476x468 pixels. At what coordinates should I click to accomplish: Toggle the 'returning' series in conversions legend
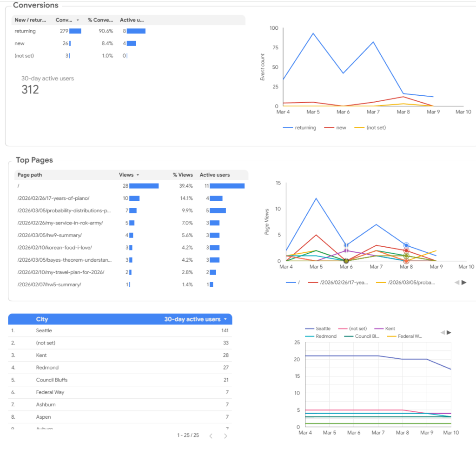(x=299, y=127)
